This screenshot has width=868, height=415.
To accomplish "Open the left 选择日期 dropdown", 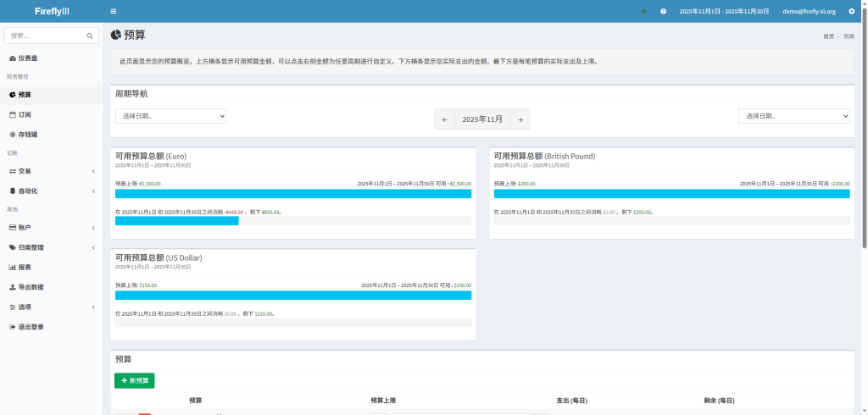I will pyautogui.click(x=170, y=116).
